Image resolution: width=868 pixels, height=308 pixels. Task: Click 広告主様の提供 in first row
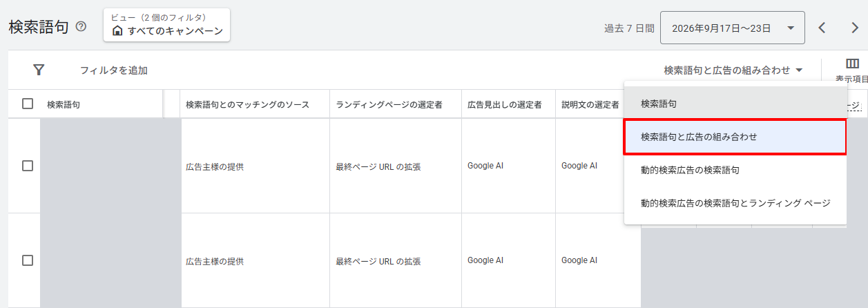tap(215, 166)
